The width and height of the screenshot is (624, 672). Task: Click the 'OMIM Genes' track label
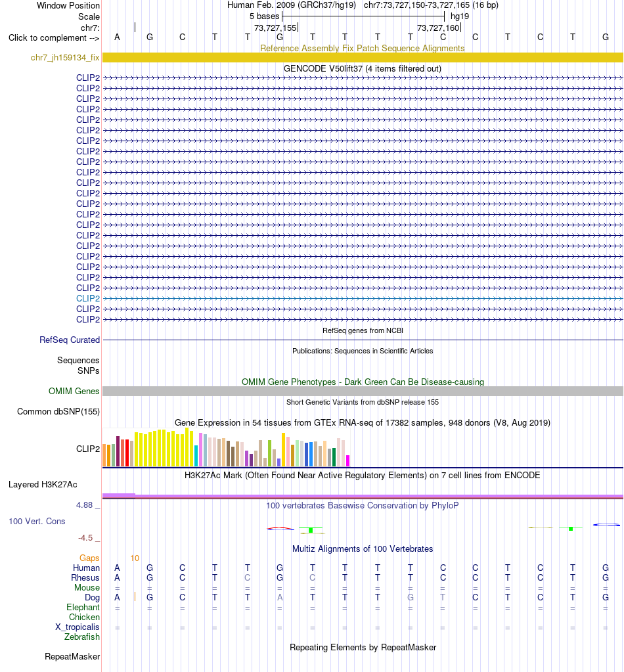[x=74, y=392]
